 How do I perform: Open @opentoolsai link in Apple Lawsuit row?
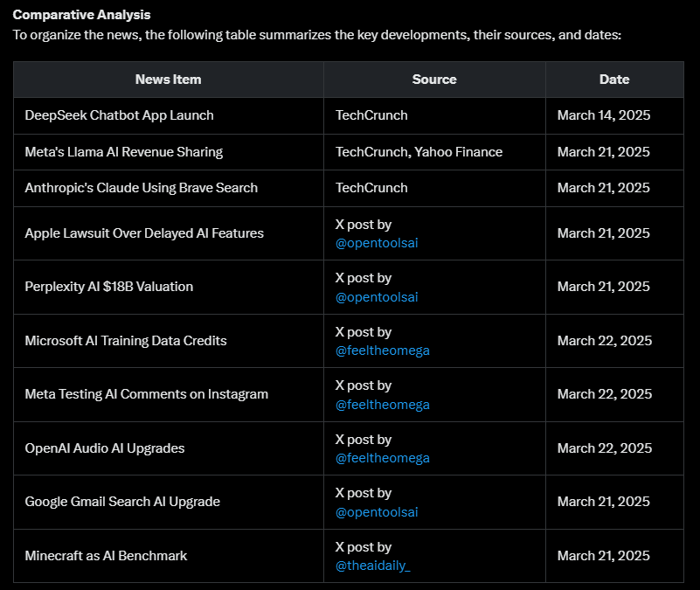[377, 243]
